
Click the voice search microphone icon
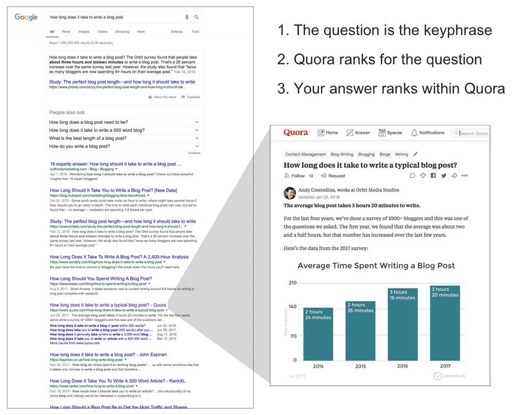(187, 18)
